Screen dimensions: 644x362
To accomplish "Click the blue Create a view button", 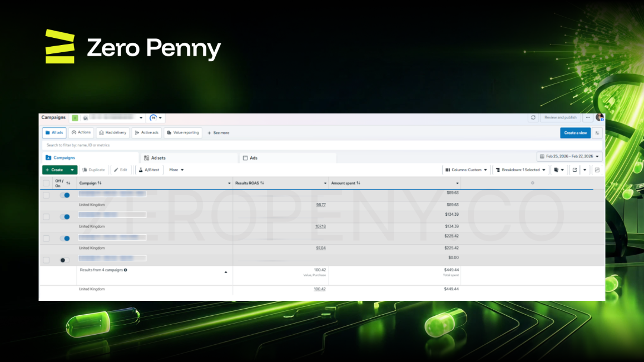I will pos(576,133).
